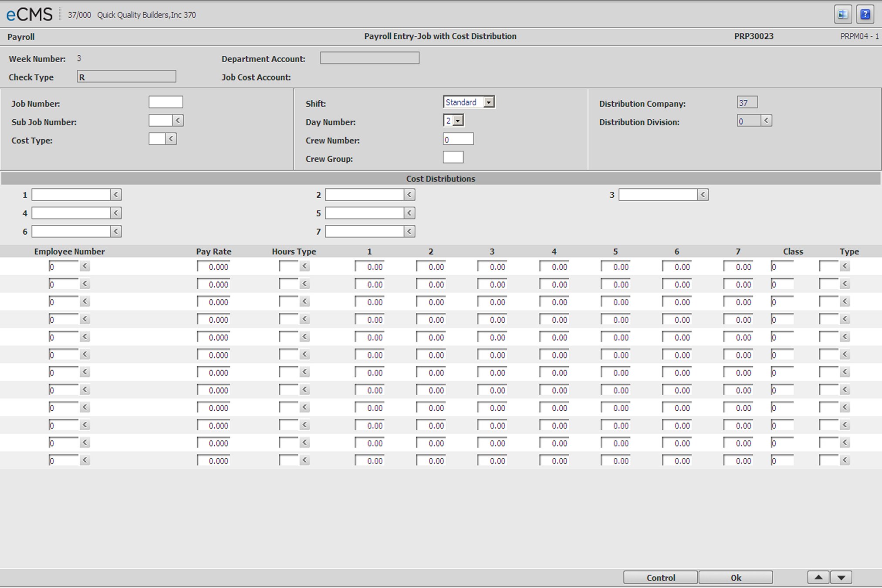Open the first row Type lookup
The width and height of the screenshot is (882, 588).
coord(845,266)
